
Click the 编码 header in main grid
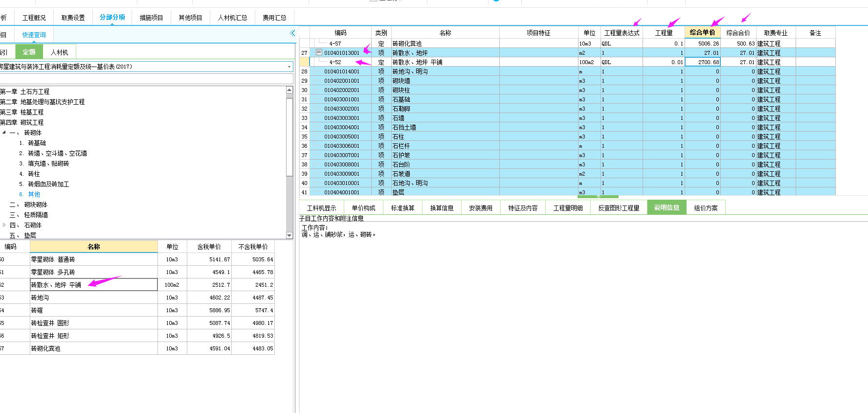pyautogui.click(x=341, y=33)
